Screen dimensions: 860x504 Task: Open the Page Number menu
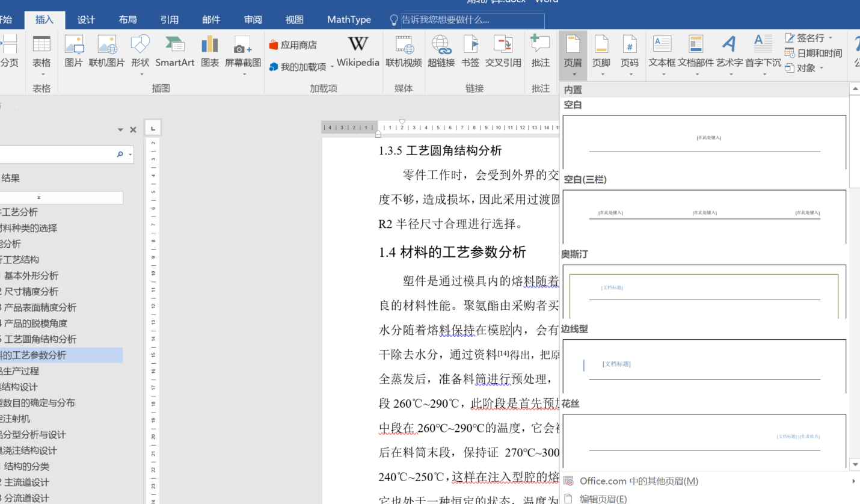coord(630,55)
